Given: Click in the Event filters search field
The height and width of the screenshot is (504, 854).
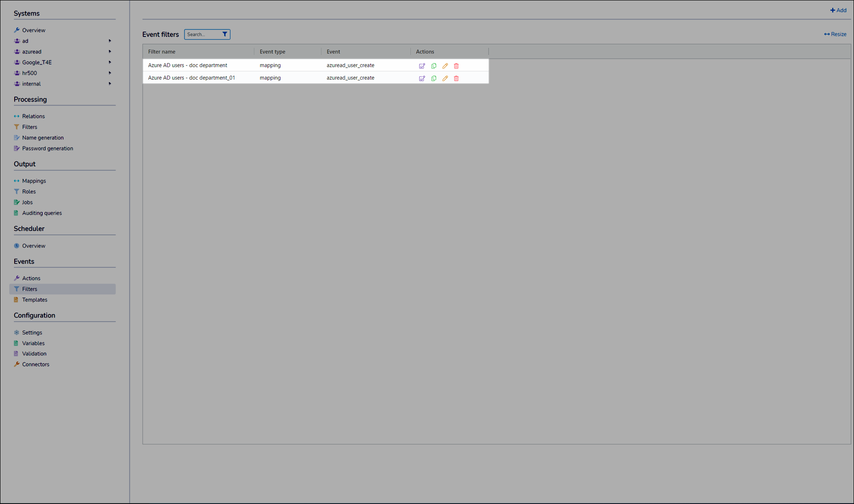Looking at the screenshot, I should (202, 34).
